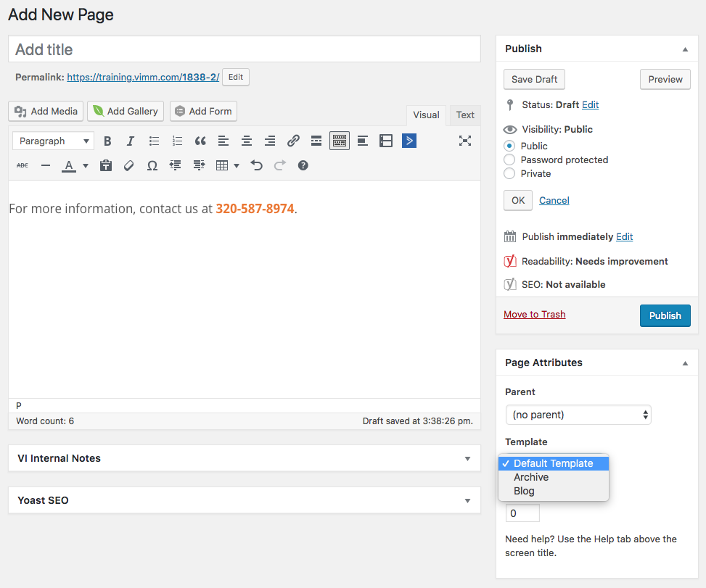Open keyboard shortcuts help icon
Viewport: 706px width, 588px height.
coord(303,165)
